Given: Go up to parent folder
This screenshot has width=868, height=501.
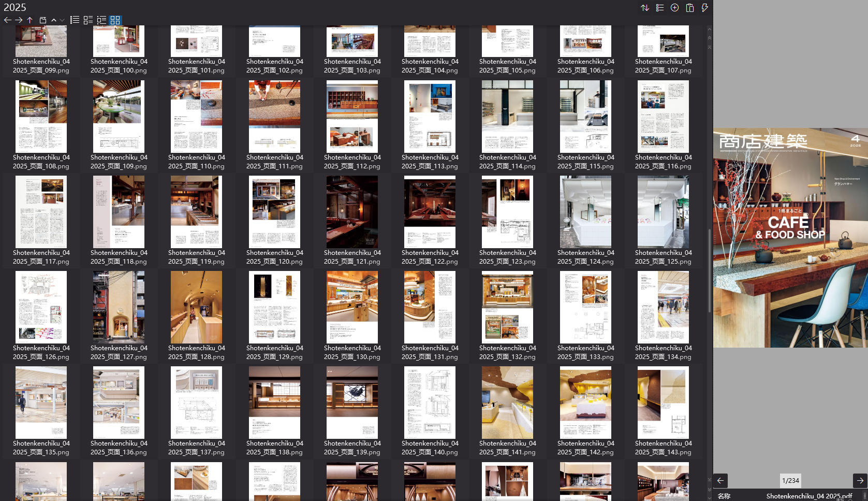Looking at the screenshot, I should pyautogui.click(x=30, y=20).
